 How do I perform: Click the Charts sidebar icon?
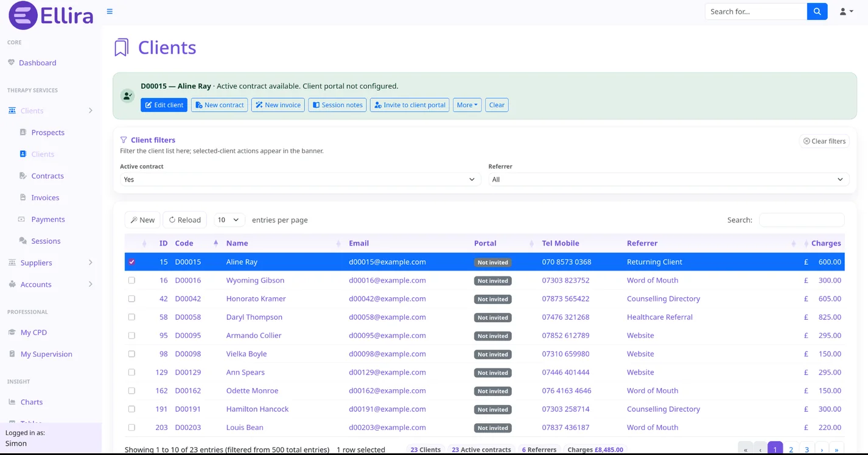[x=12, y=402]
